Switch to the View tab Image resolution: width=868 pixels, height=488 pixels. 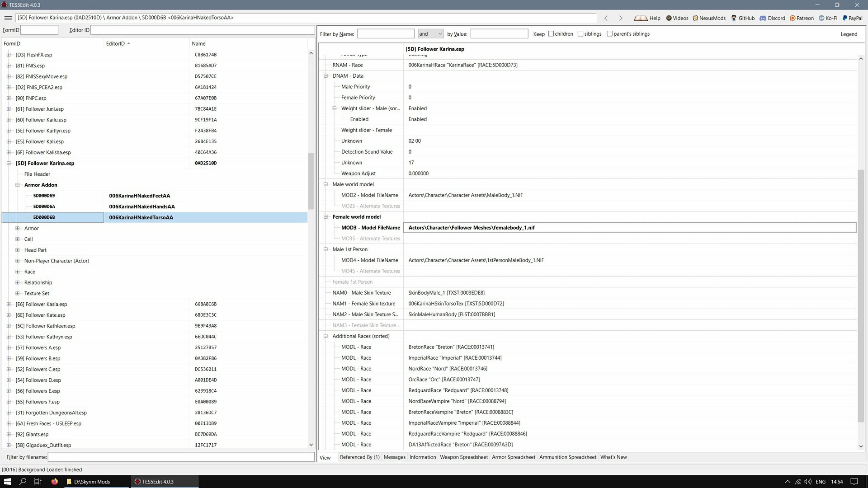pyautogui.click(x=325, y=458)
